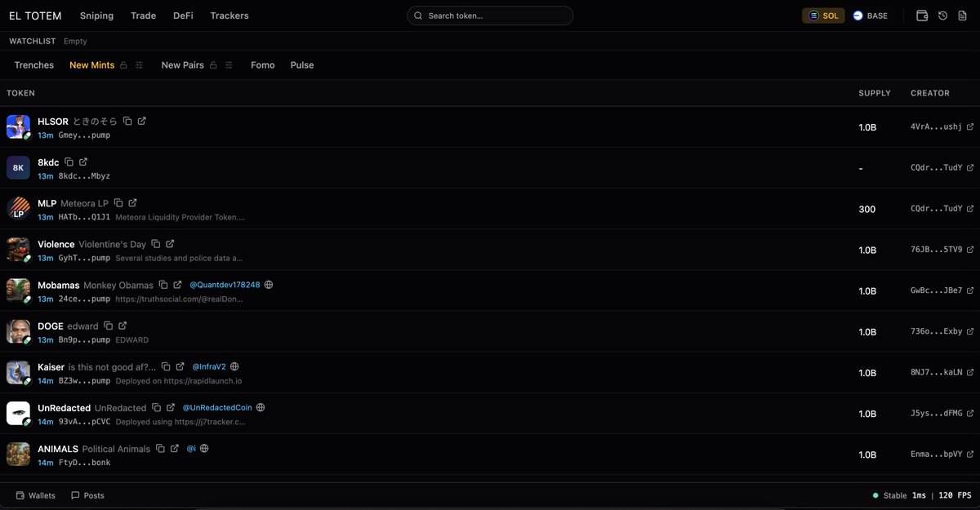
Task: Open creator 8NJ7...kaLN external link
Action: (x=970, y=372)
